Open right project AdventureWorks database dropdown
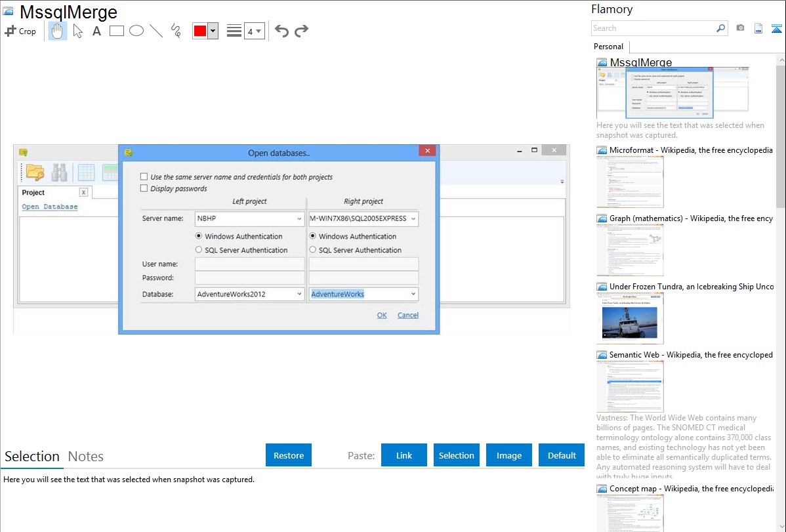 (x=413, y=294)
